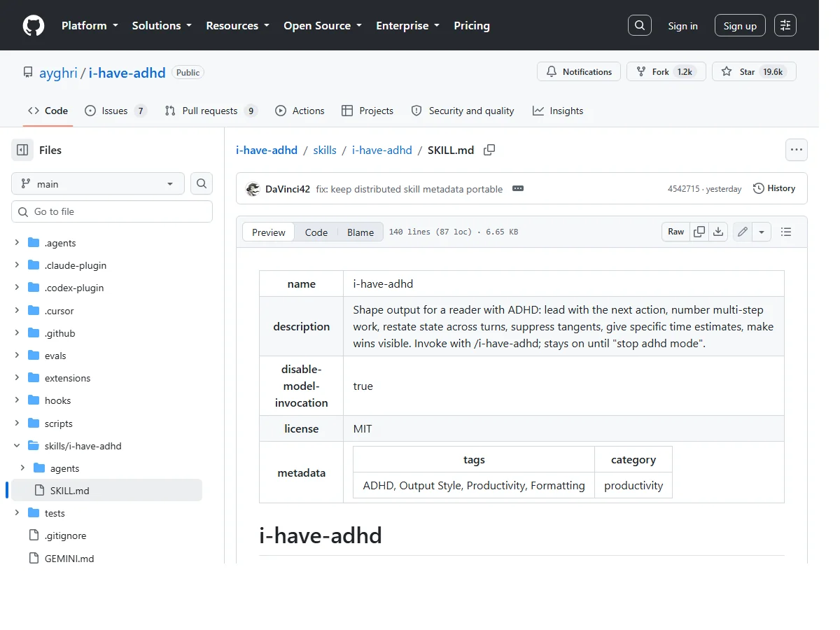The image size is (840, 630).
Task: Expand the scripts folder
Action: pyautogui.click(x=17, y=423)
